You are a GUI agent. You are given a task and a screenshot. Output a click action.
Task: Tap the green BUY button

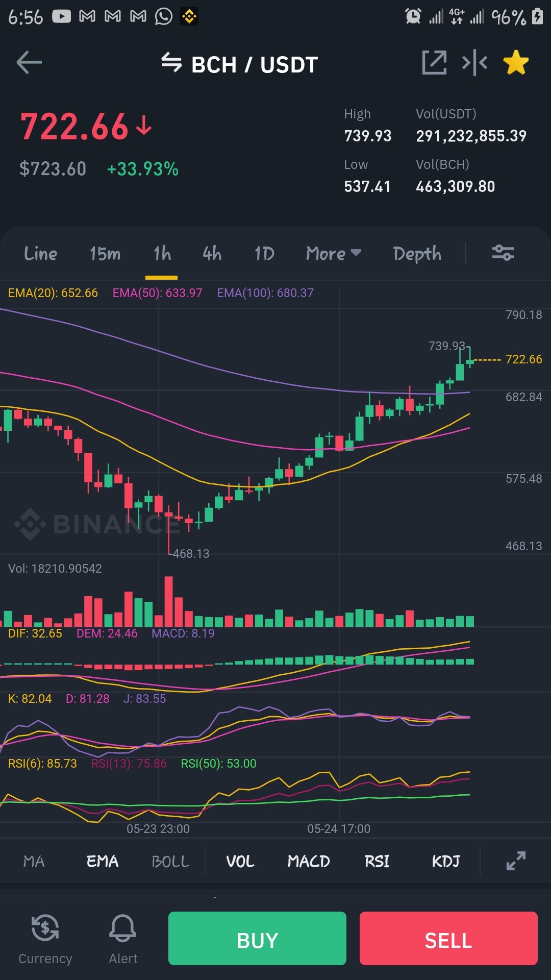(257, 938)
